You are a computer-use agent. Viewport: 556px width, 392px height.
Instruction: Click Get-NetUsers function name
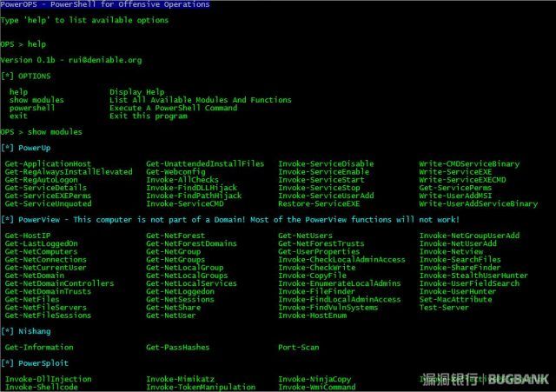coord(305,236)
